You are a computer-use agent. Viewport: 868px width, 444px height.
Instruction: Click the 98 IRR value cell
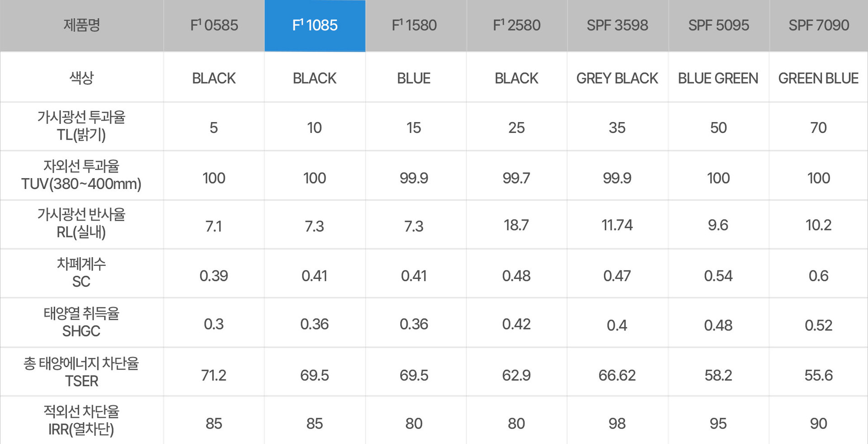tap(617, 424)
